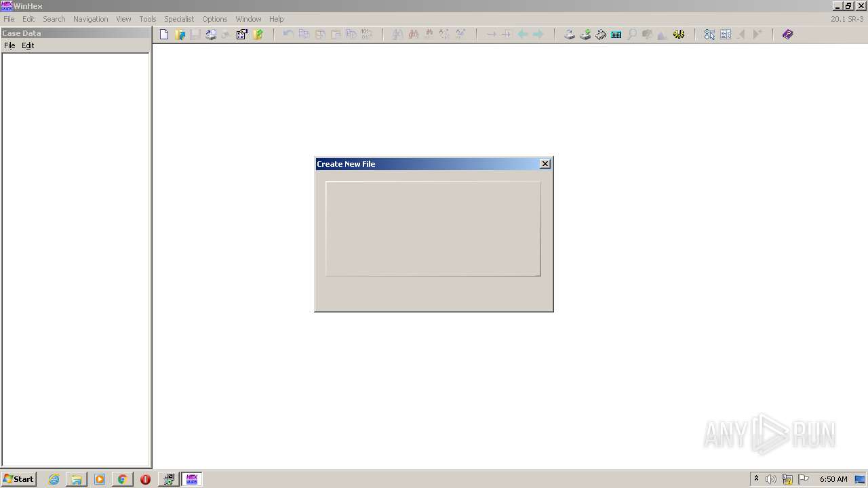Open the File menu in menu bar
Viewport: 868px width, 488px height.
[x=9, y=19]
